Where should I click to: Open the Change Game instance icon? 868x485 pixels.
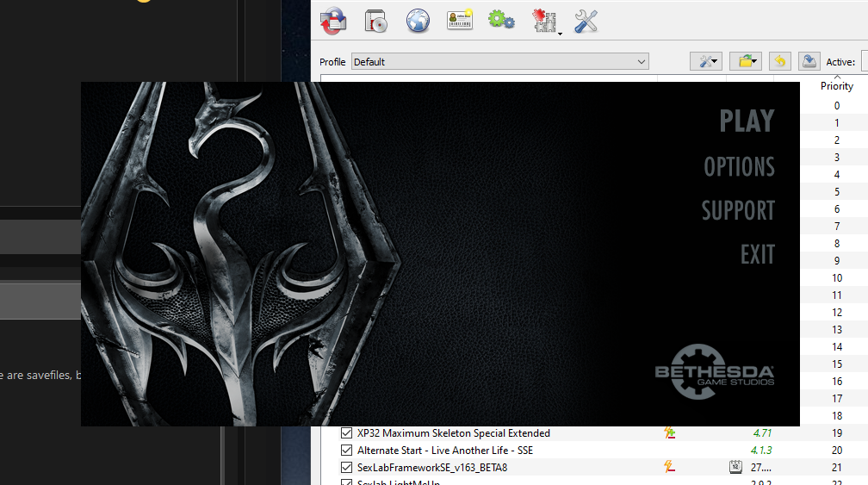tap(333, 21)
